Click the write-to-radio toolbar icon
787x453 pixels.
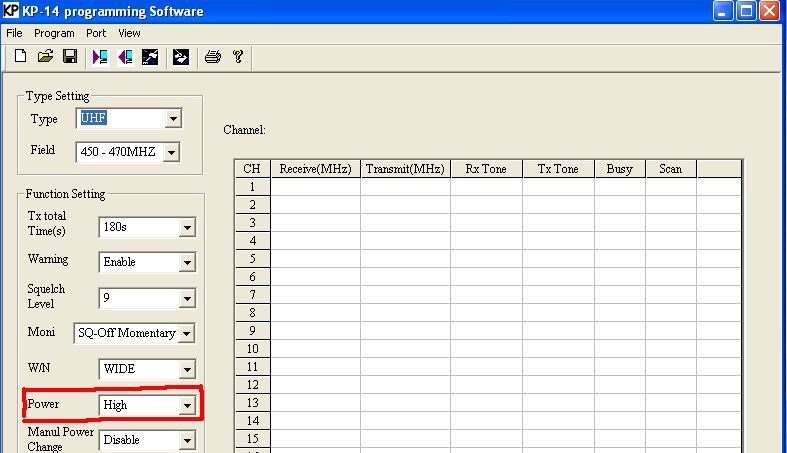coord(125,57)
